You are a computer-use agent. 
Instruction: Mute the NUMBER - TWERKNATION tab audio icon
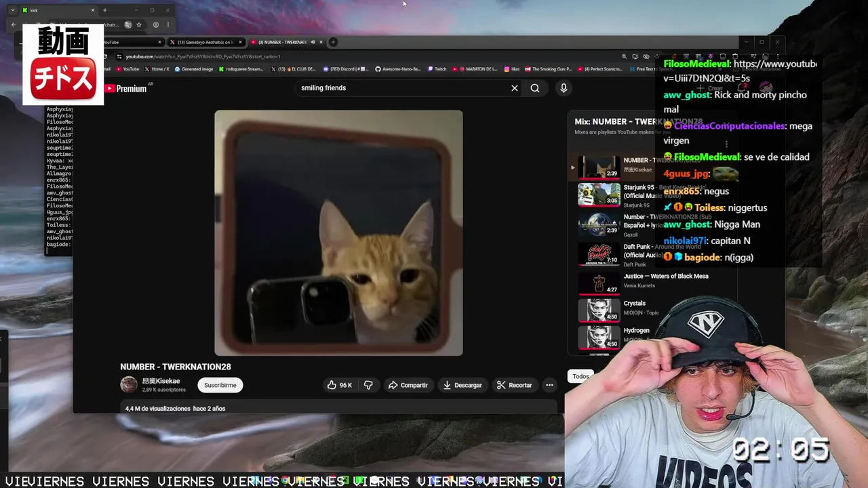tap(313, 42)
